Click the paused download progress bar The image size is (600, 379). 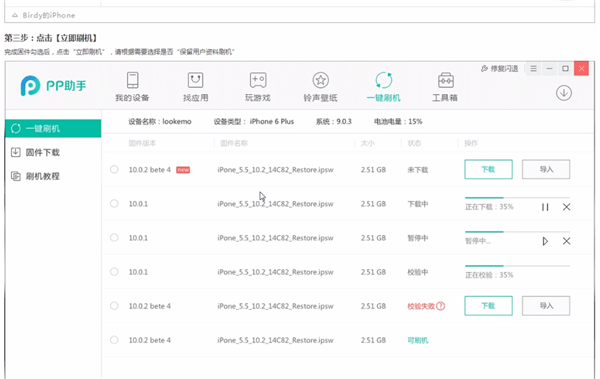517,232
